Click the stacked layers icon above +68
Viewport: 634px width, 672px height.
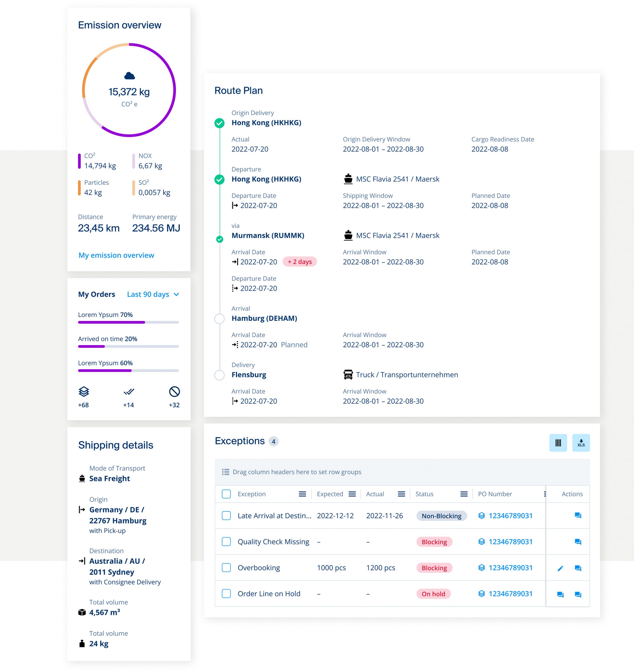[83, 392]
